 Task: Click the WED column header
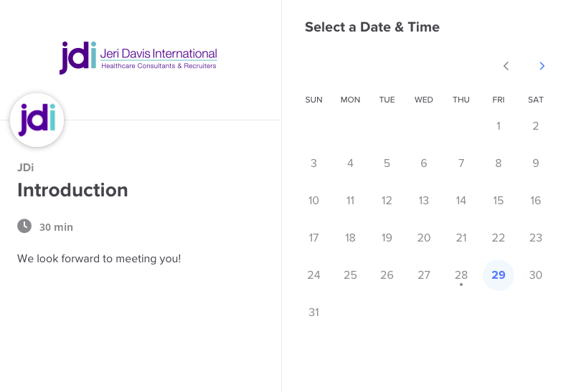[424, 100]
